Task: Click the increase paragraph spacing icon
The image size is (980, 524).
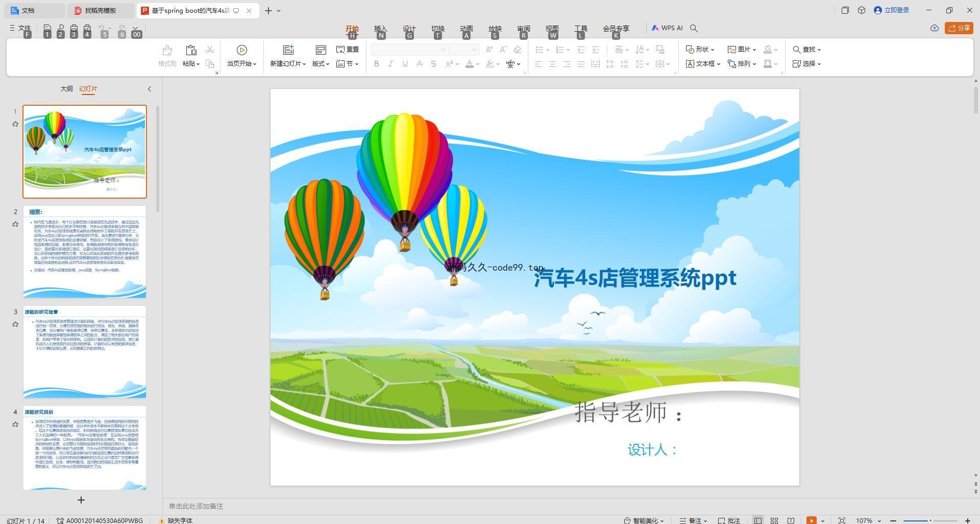Action: (x=609, y=64)
